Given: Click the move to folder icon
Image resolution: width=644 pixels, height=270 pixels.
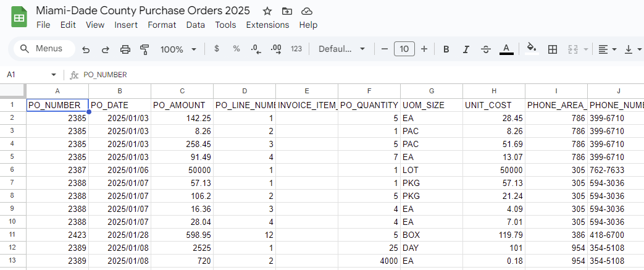Looking at the screenshot, I should [x=287, y=11].
